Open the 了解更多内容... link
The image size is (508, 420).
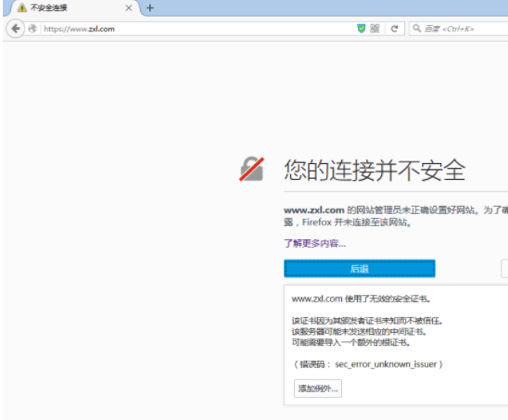314,244
